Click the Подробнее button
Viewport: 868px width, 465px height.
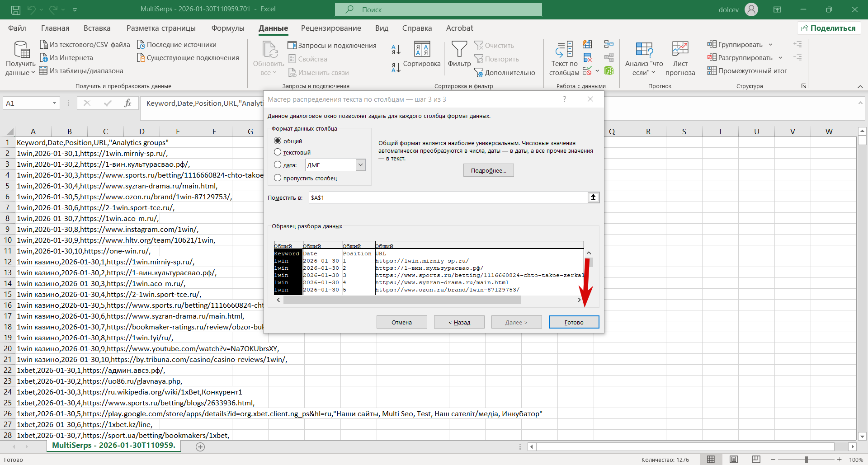(488, 170)
